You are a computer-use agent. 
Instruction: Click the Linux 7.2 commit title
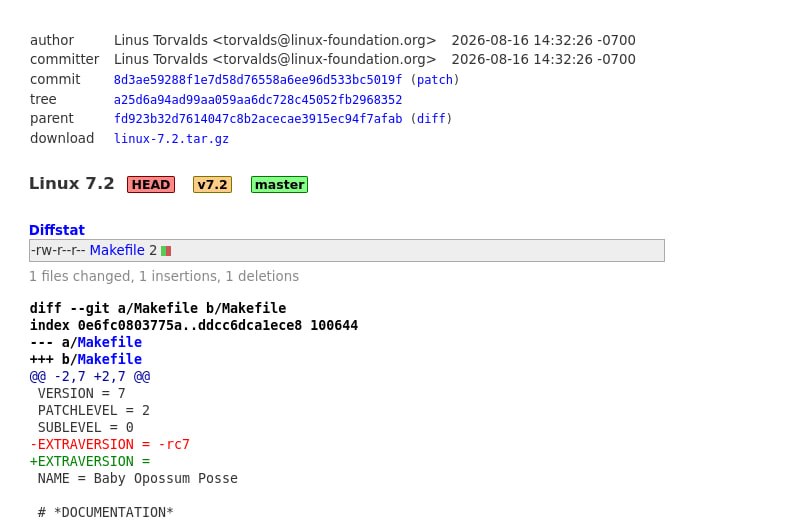pos(72,183)
